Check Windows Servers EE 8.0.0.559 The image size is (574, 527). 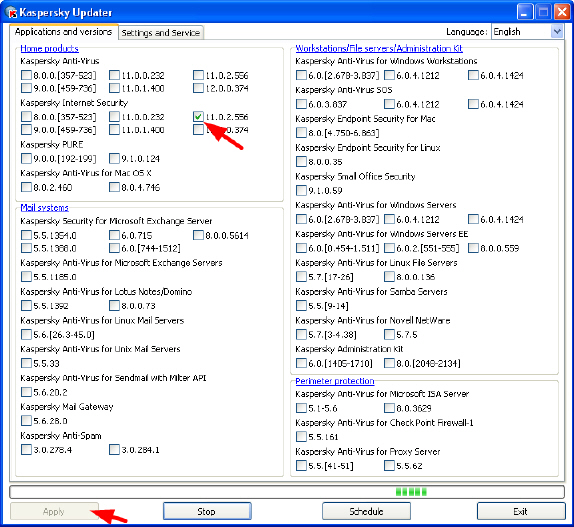473,248
